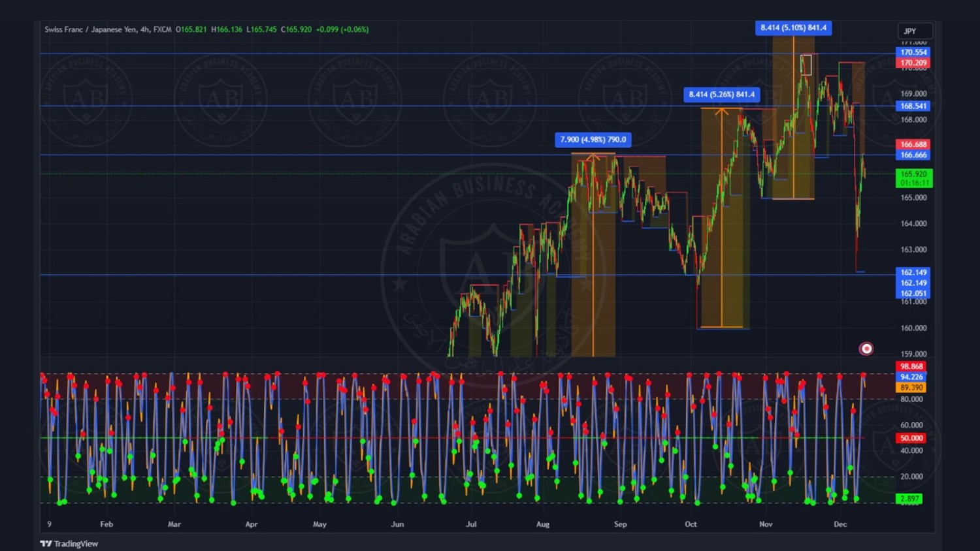The height and width of the screenshot is (551, 980).
Task: Click the Jul label on the time axis
Action: click(x=471, y=524)
